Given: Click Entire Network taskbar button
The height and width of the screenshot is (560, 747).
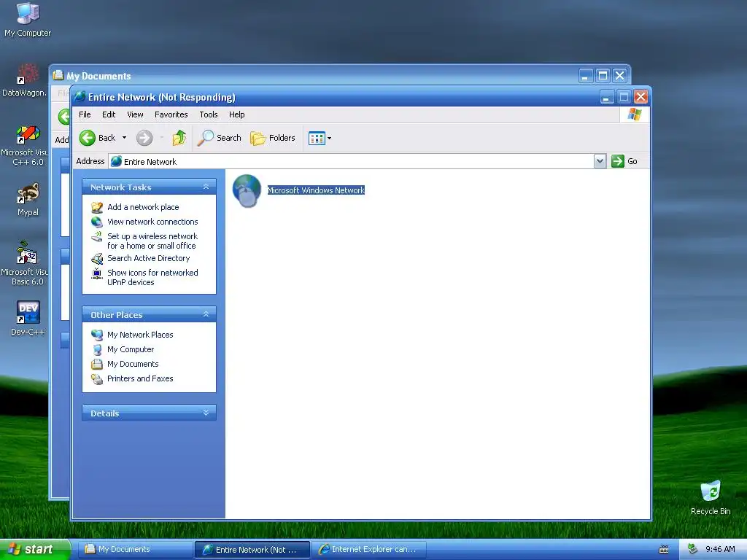Looking at the screenshot, I should [252, 550].
